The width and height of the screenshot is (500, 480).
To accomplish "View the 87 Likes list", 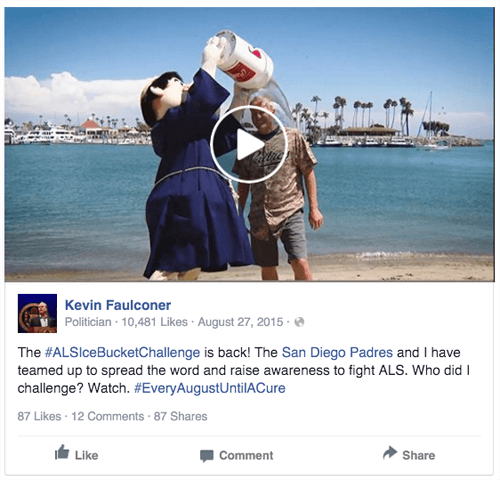I will (x=39, y=416).
